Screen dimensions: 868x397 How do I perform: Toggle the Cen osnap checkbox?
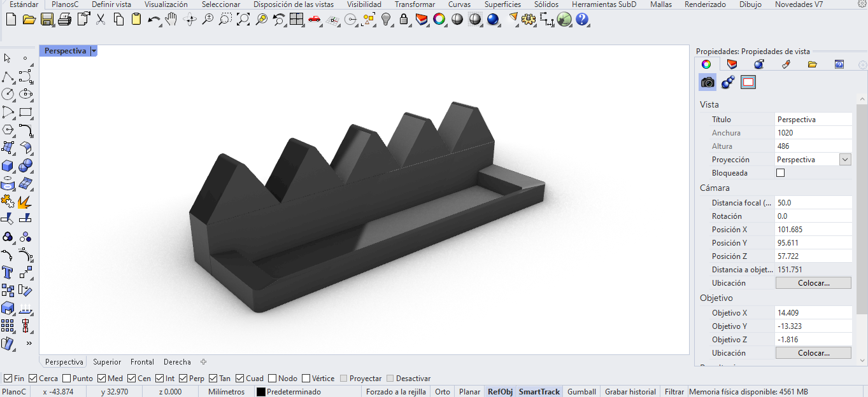[131, 379]
